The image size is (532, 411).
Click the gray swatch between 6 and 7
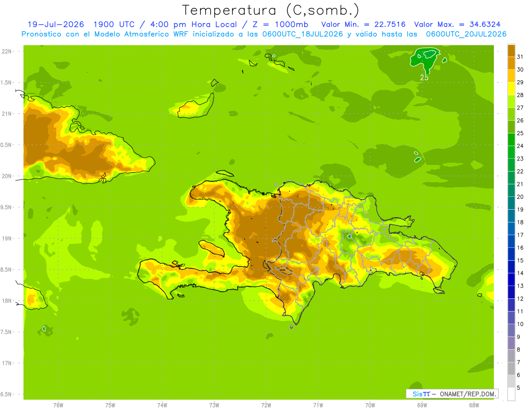511,368
